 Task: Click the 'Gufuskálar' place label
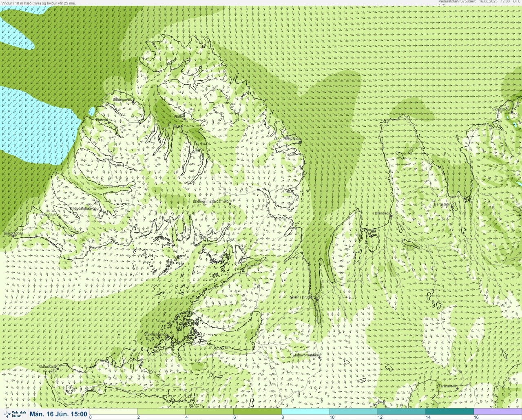[47, 366]
